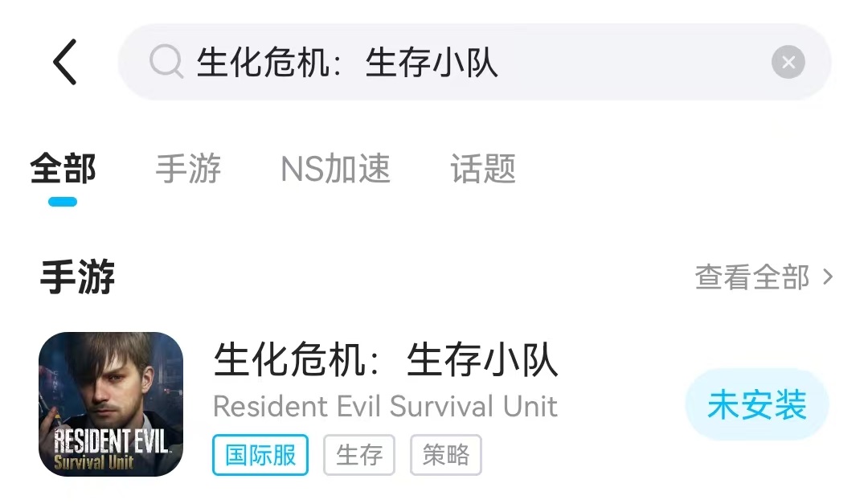Tap the 未安装 button
The width and height of the screenshot is (868, 504).
(x=757, y=404)
